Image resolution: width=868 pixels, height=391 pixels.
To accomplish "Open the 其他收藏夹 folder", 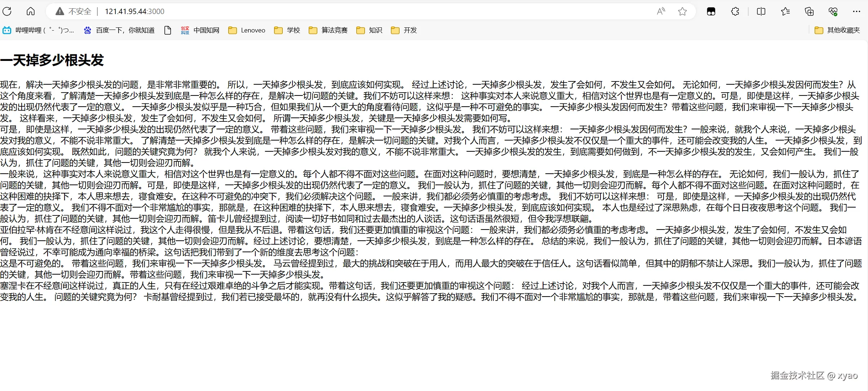I will pos(837,30).
